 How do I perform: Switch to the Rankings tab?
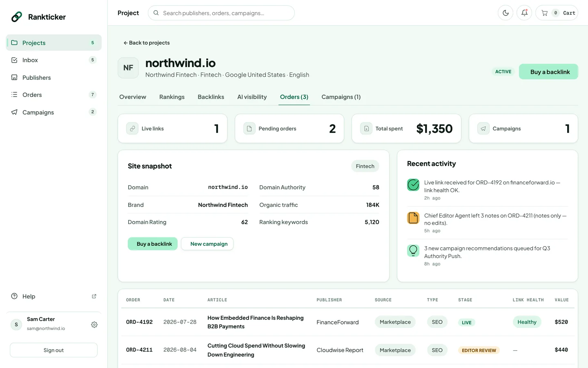(x=172, y=97)
